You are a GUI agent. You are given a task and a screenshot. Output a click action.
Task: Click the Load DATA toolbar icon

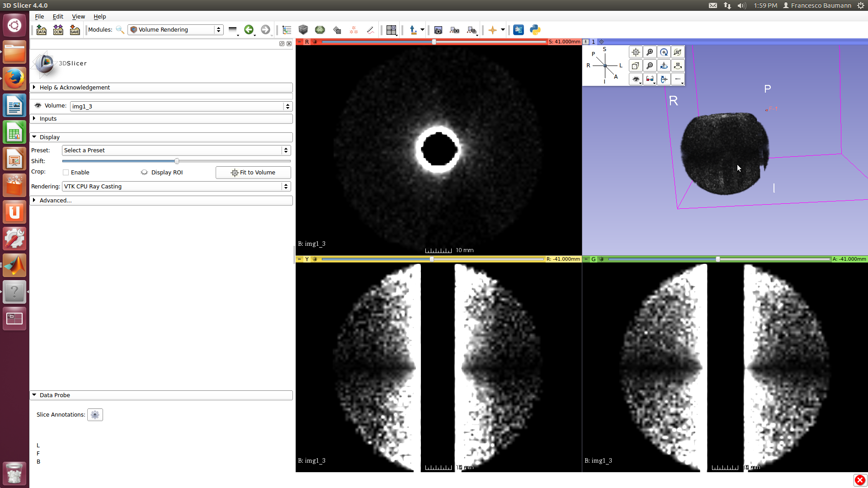pyautogui.click(x=41, y=30)
